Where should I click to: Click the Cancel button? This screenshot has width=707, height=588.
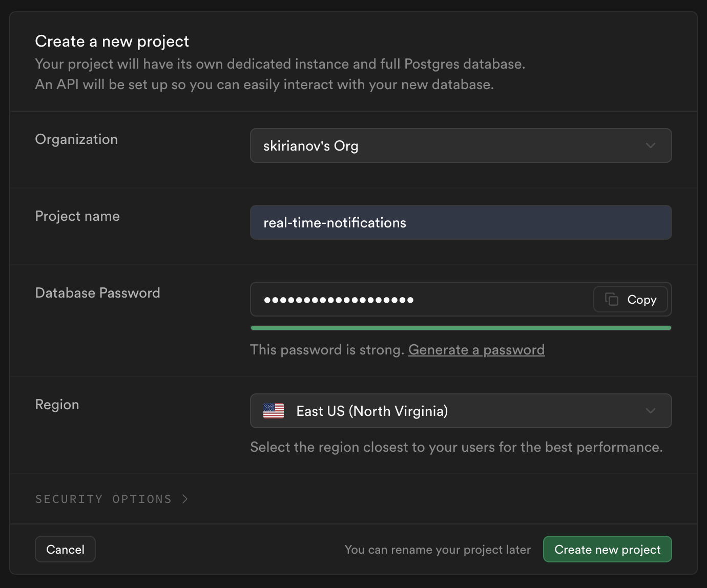tap(65, 549)
